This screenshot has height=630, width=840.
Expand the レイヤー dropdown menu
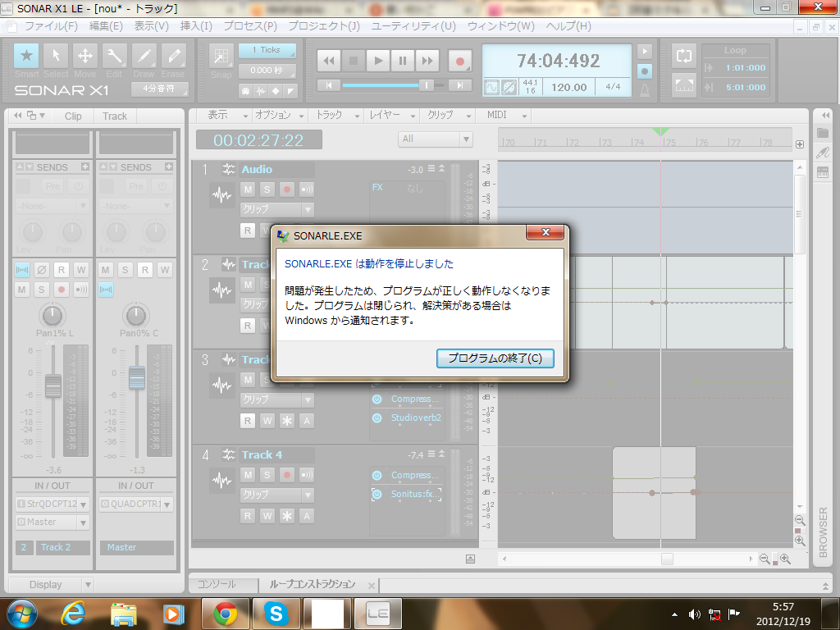point(392,115)
